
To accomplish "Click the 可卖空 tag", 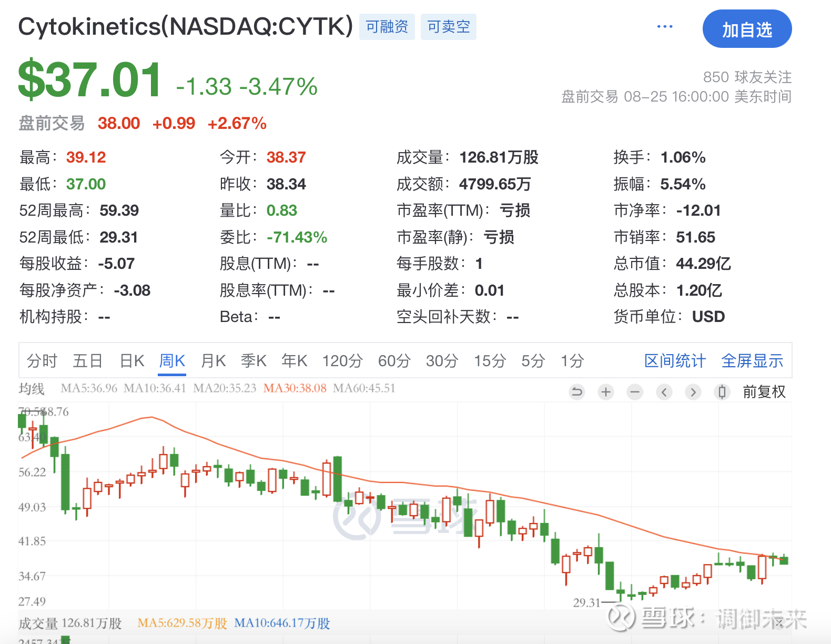I will pos(449,27).
